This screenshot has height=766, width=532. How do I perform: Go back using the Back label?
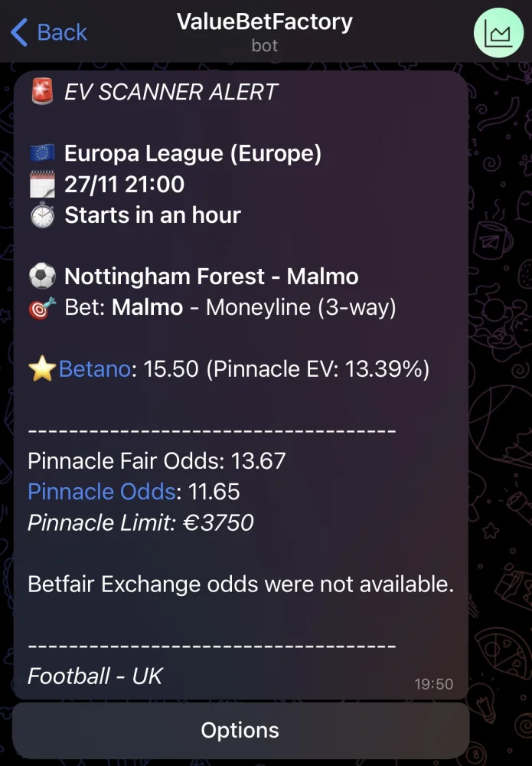[x=62, y=32]
